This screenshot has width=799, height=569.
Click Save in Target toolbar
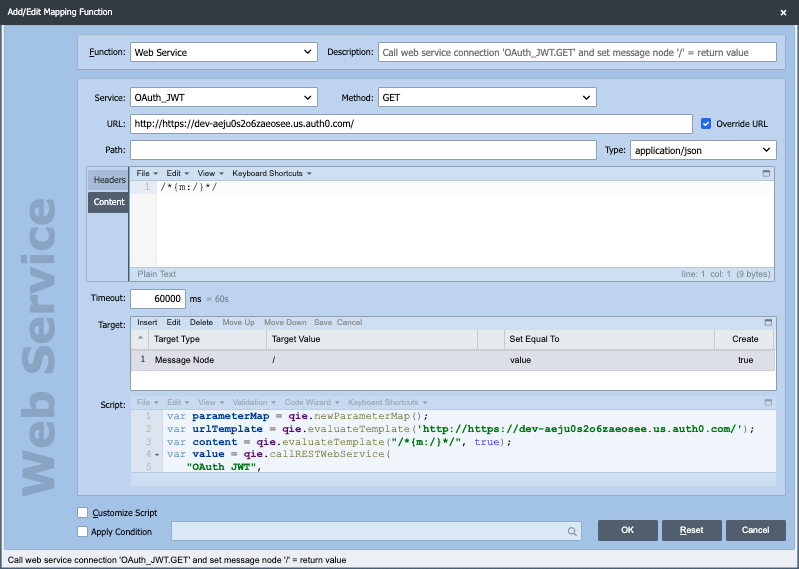click(x=323, y=322)
